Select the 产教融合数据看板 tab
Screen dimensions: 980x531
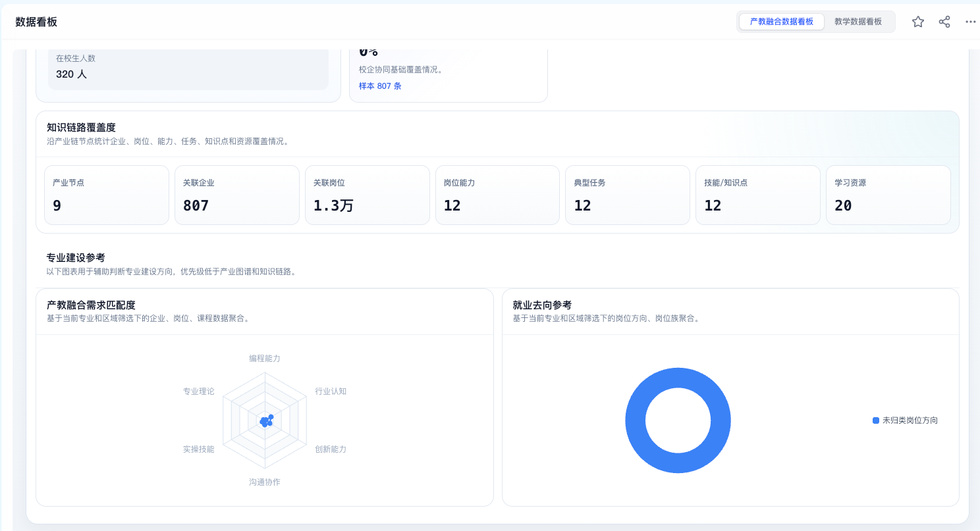point(782,22)
